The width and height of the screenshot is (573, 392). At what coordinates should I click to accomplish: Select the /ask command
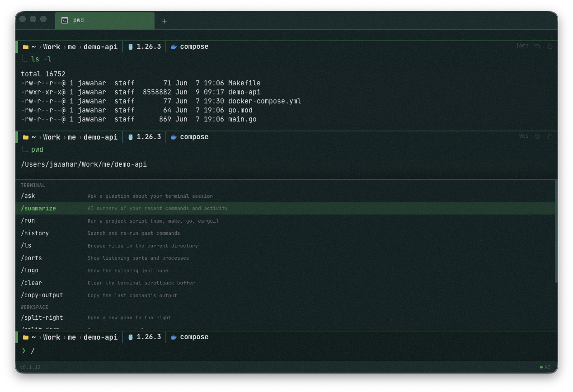(285, 196)
